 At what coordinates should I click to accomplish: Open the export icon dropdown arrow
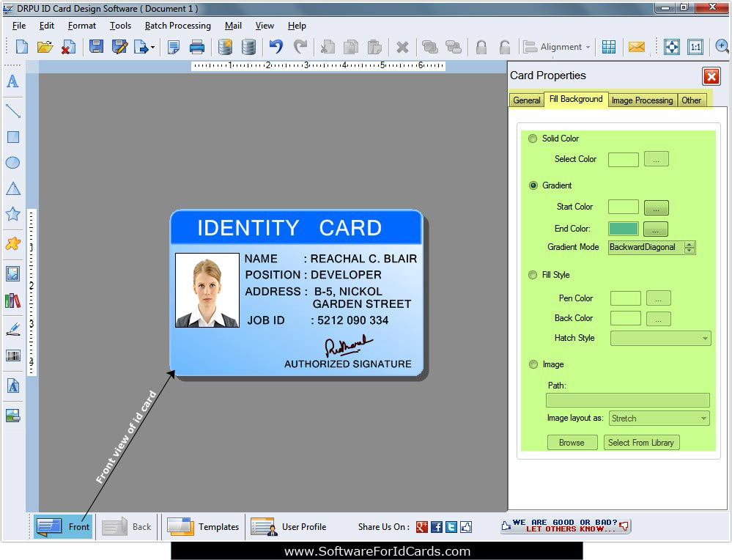click(x=152, y=47)
